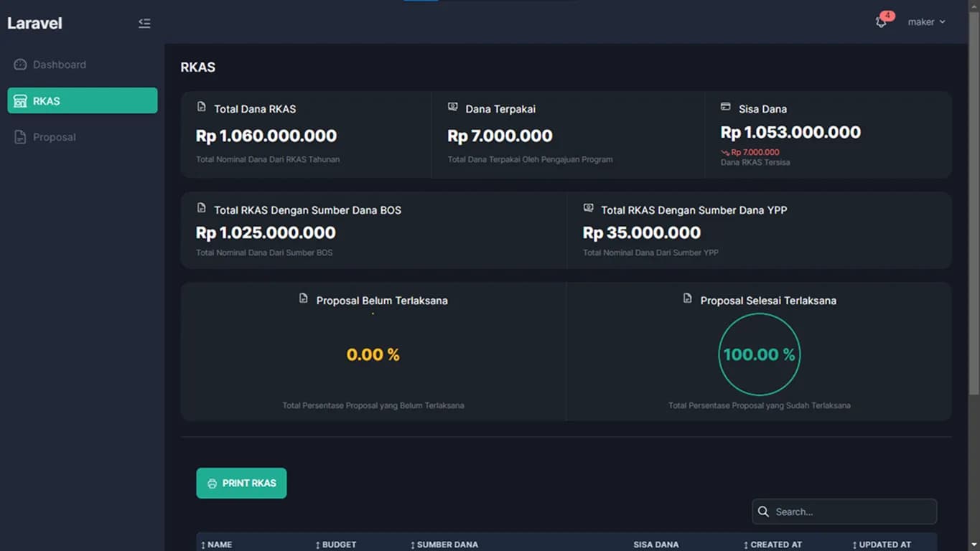Open the maker user dropdown
980x551 pixels.
click(926, 22)
